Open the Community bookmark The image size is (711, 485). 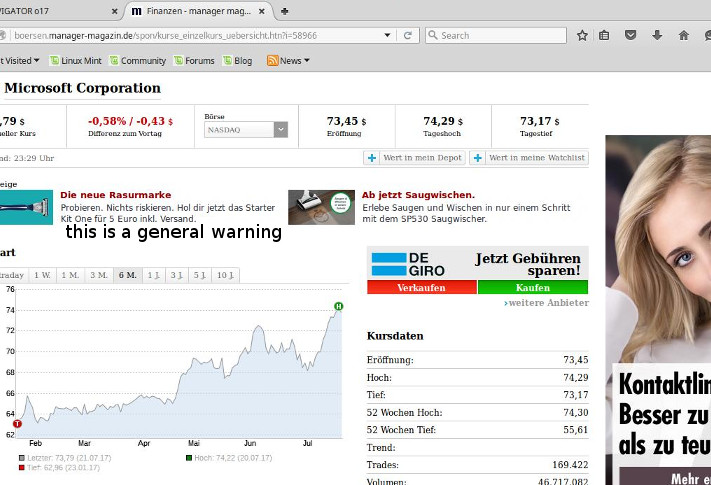[138, 61]
